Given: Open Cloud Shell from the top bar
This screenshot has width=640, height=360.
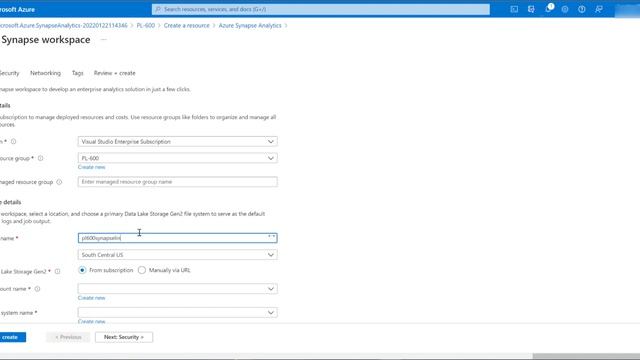Looking at the screenshot, I should [x=514, y=9].
